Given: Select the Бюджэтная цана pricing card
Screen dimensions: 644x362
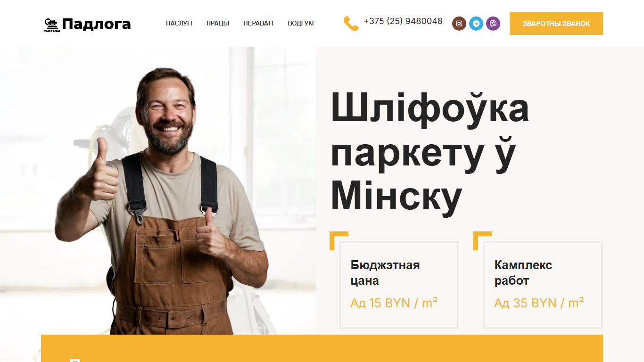Looking at the screenshot, I should [x=399, y=285].
